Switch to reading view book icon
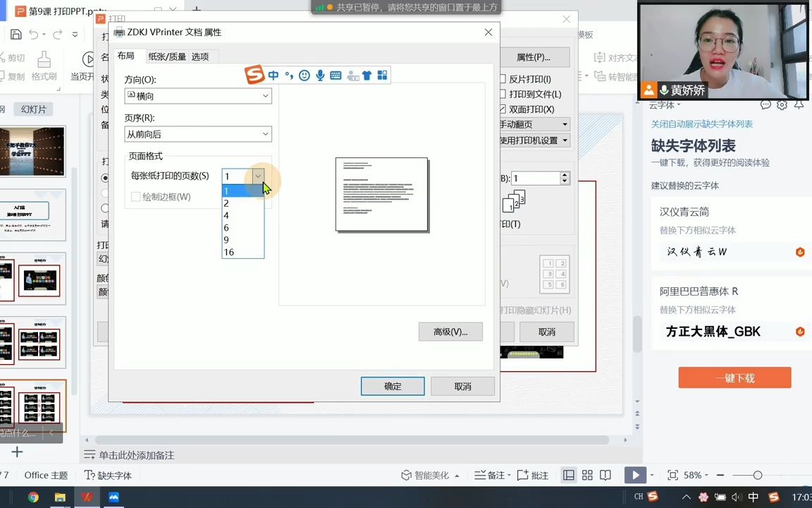Viewport: 812px width, 508px height. 605,475
